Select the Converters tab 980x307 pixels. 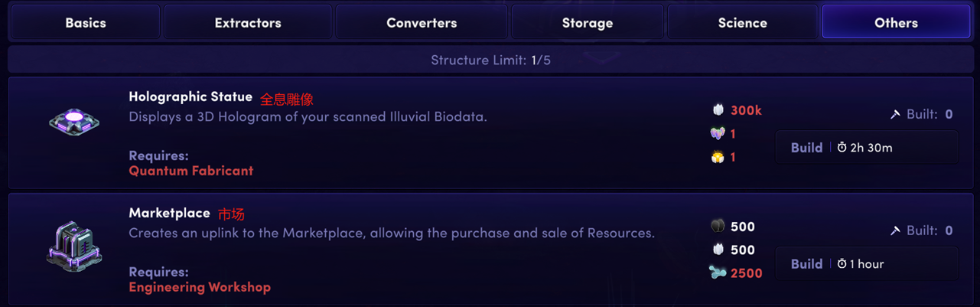pos(422,23)
